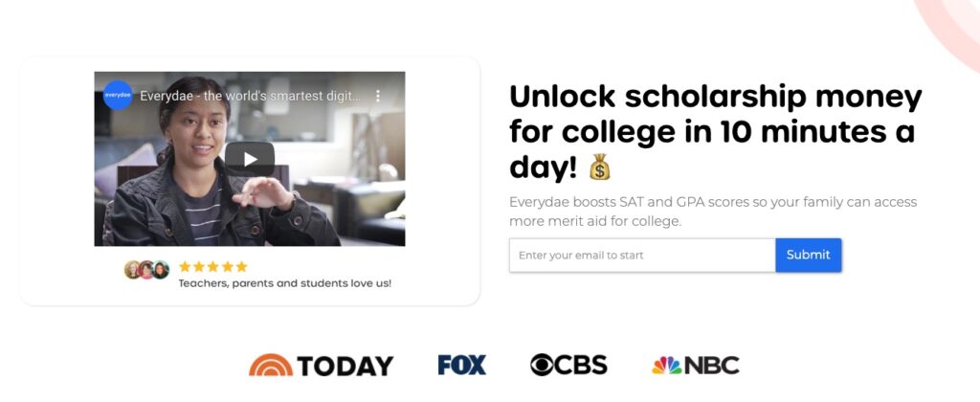Click the blue Submit button

click(808, 256)
